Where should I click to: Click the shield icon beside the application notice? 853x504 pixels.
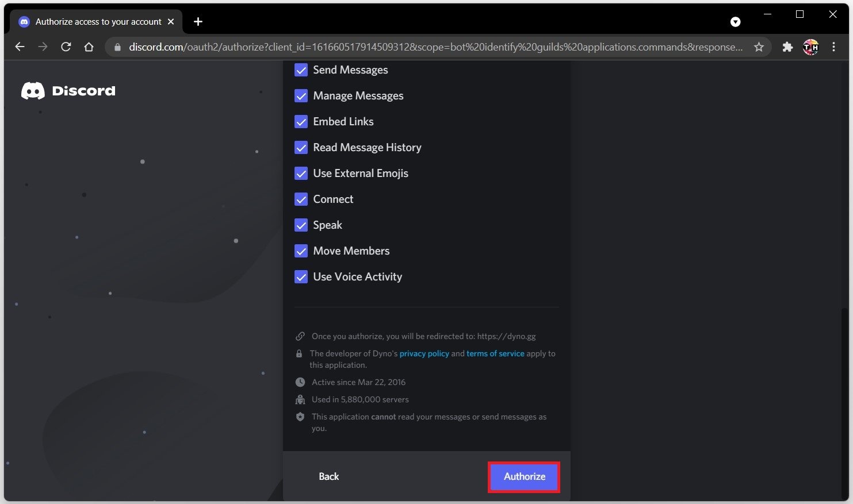point(300,417)
